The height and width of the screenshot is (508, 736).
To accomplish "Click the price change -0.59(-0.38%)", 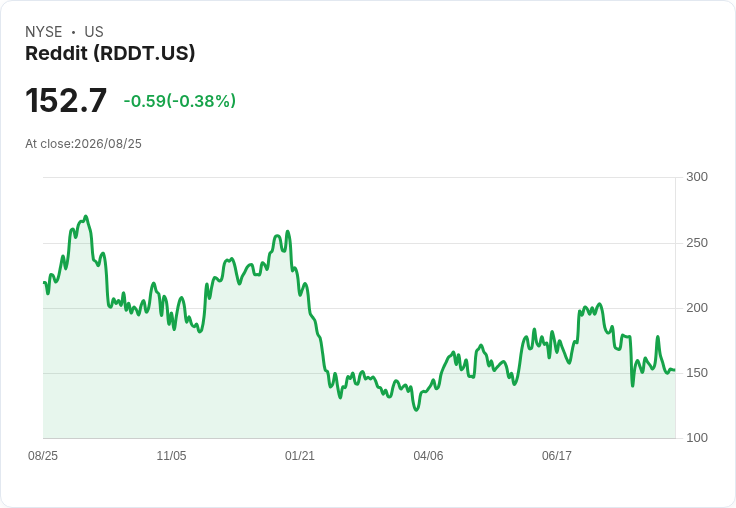I will pos(180,101).
